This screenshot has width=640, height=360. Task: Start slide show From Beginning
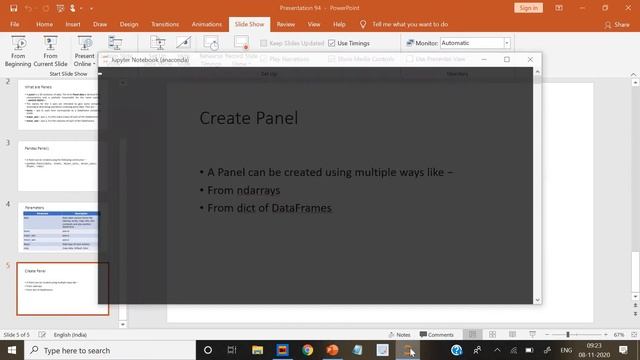(18, 51)
